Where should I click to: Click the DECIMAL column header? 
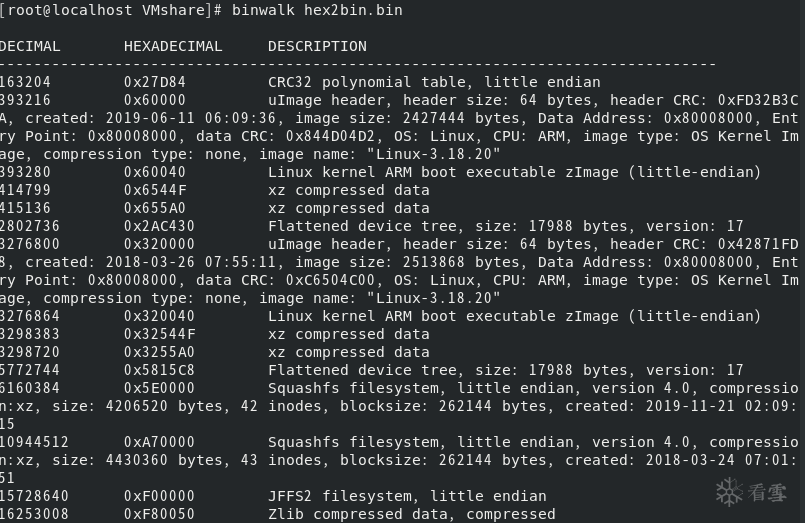[30, 46]
